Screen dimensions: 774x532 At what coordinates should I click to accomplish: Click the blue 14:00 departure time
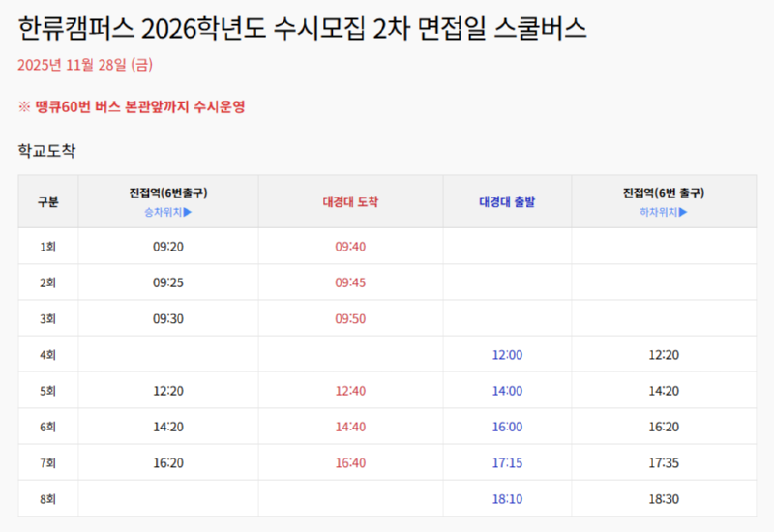point(507,391)
